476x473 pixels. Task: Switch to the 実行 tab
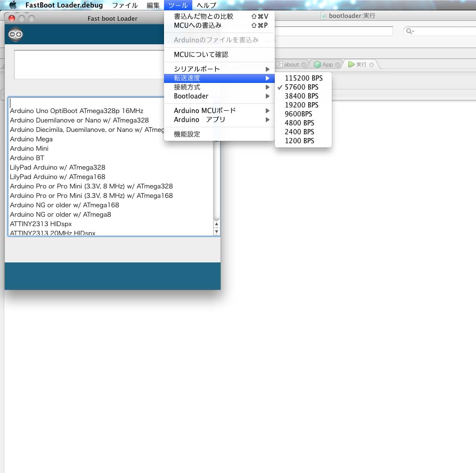click(361, 65)
